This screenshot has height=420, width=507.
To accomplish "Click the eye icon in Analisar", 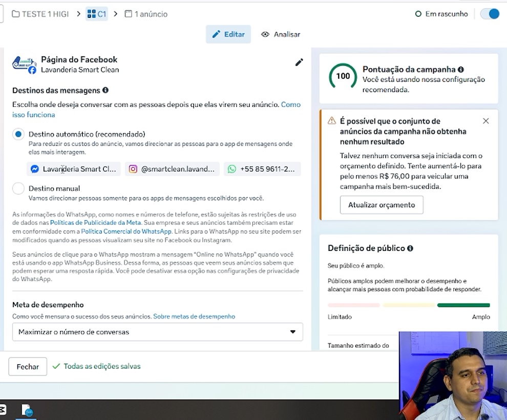I will coord(265,34).
